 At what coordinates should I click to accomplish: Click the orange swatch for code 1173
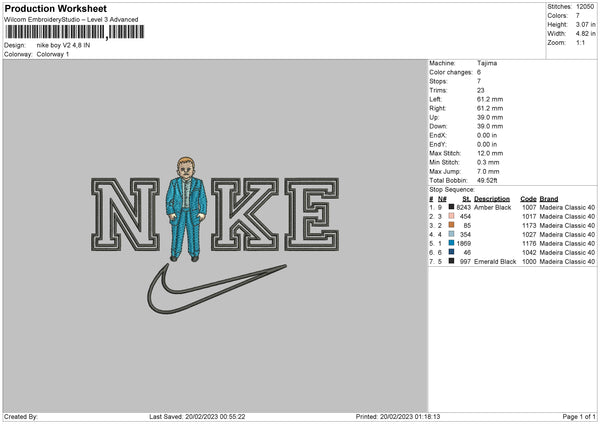click(x=451, y=225)
